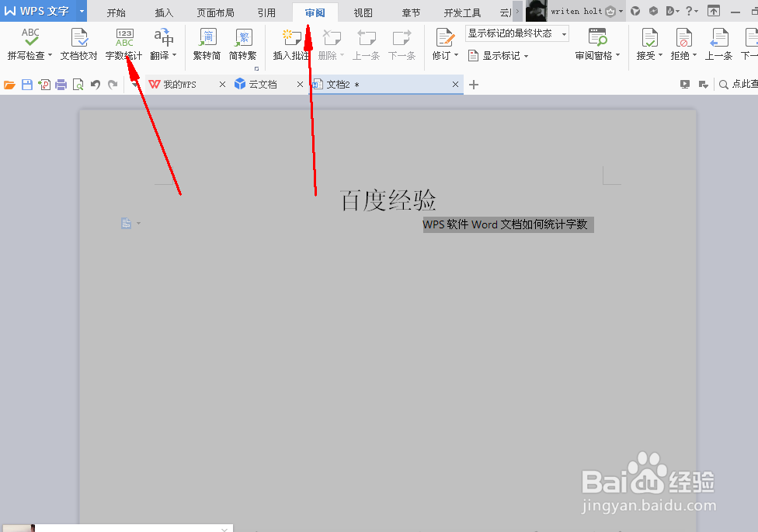The image size is (758, 532).
Task: Save the document with the floppy disk icon
Action: pyautogui.click(x=27, y=85)
